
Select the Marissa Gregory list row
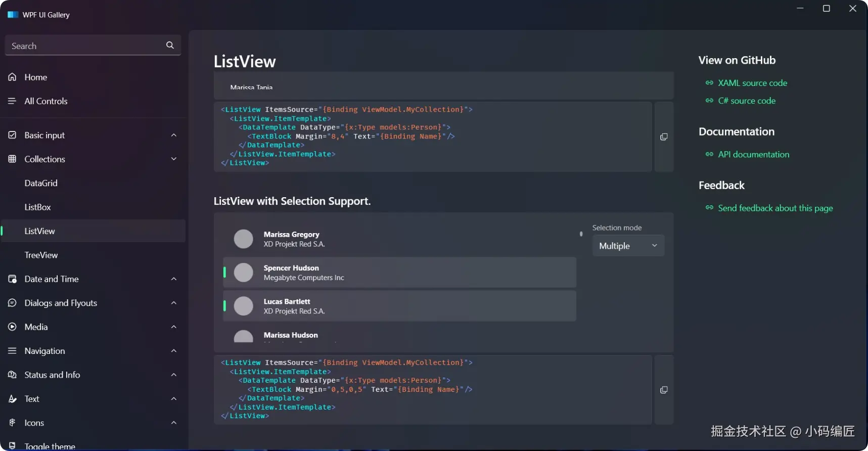pyautogui.click(x=399, y=239)
